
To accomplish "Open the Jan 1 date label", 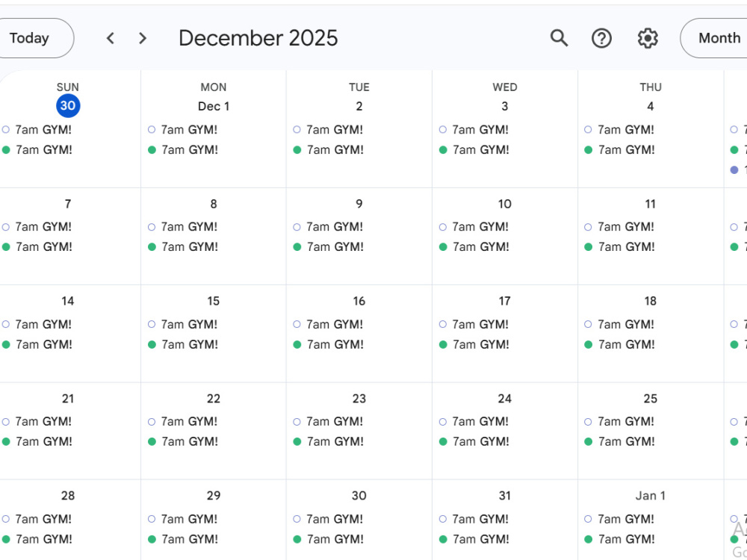I will pyautogui.click(x=651, y=496).
